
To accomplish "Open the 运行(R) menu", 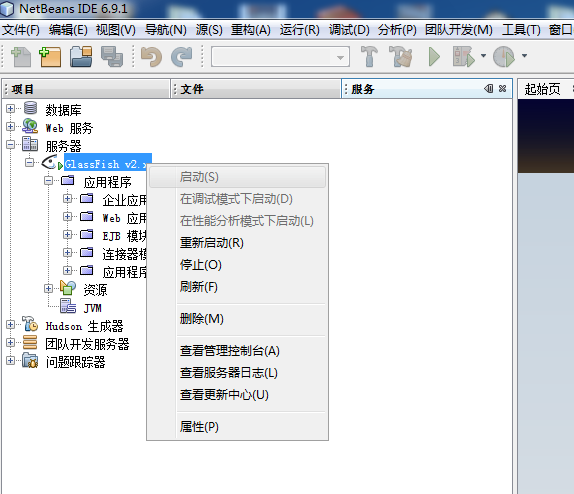I will [x=299, y=30].
